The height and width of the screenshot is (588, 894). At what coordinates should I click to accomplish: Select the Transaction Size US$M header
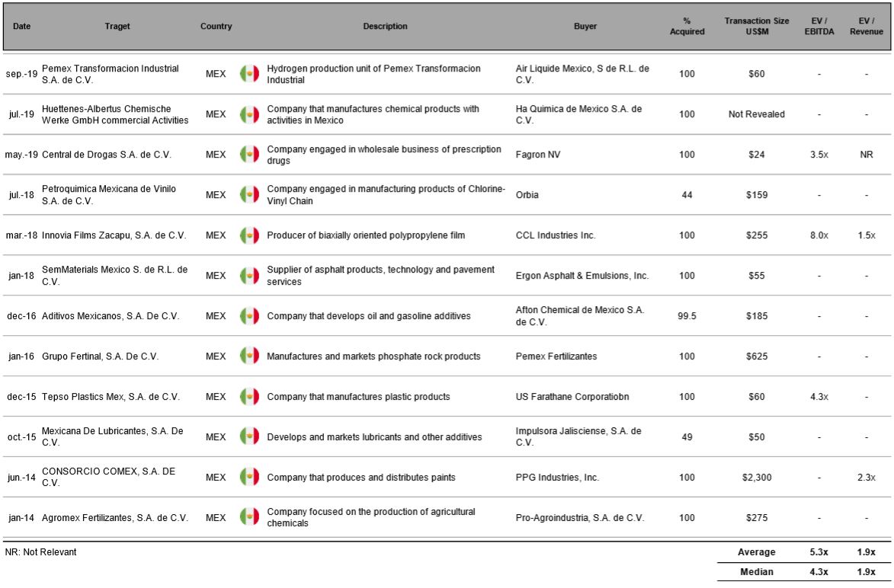[x=757, y=26]
